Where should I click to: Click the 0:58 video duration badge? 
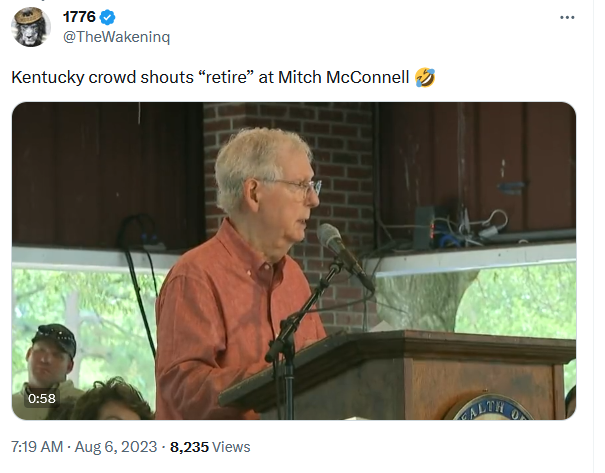point(42,398)
